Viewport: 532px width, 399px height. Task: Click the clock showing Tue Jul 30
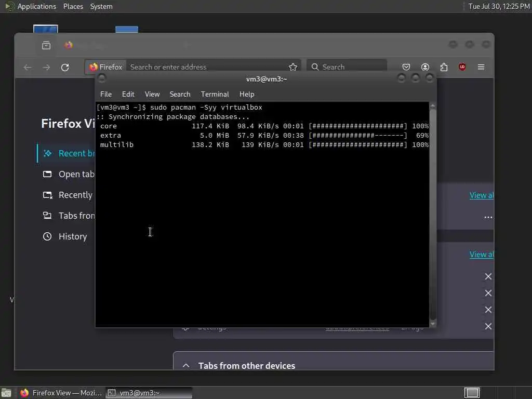click(x=499, y=6)
